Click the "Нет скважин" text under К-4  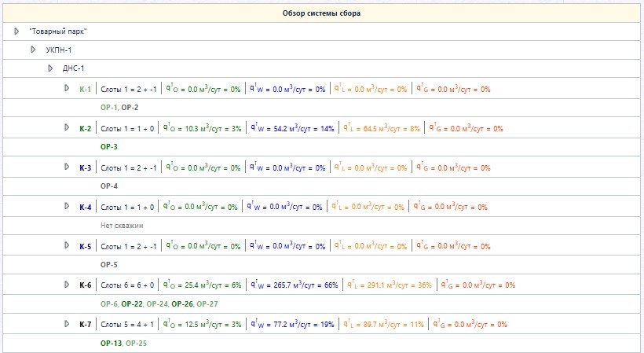[122, 226]
